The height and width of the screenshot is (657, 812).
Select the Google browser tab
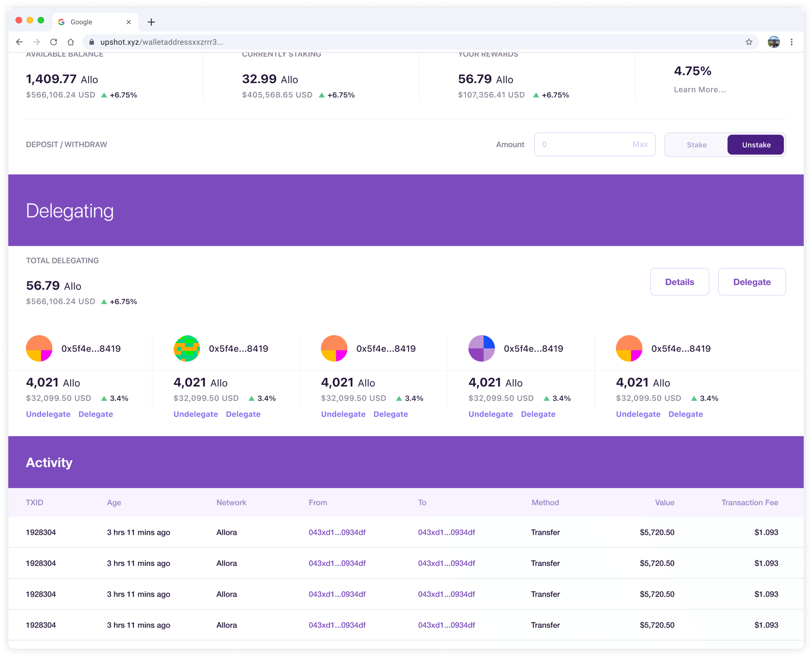pyautogui.click(x=95, y=22)
